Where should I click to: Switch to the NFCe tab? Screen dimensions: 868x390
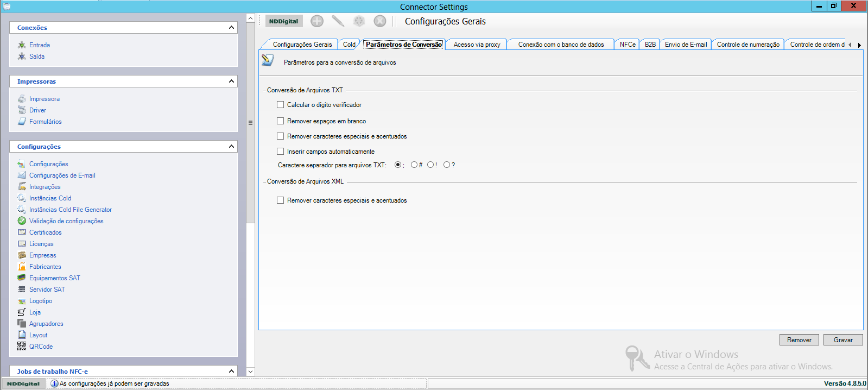point(628,45)
